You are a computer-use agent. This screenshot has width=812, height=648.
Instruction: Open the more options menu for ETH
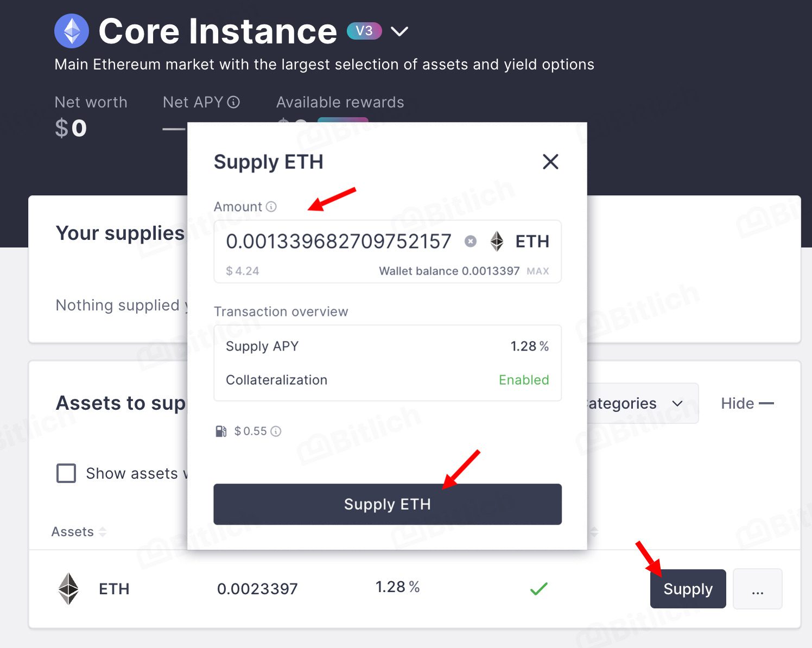757,589
